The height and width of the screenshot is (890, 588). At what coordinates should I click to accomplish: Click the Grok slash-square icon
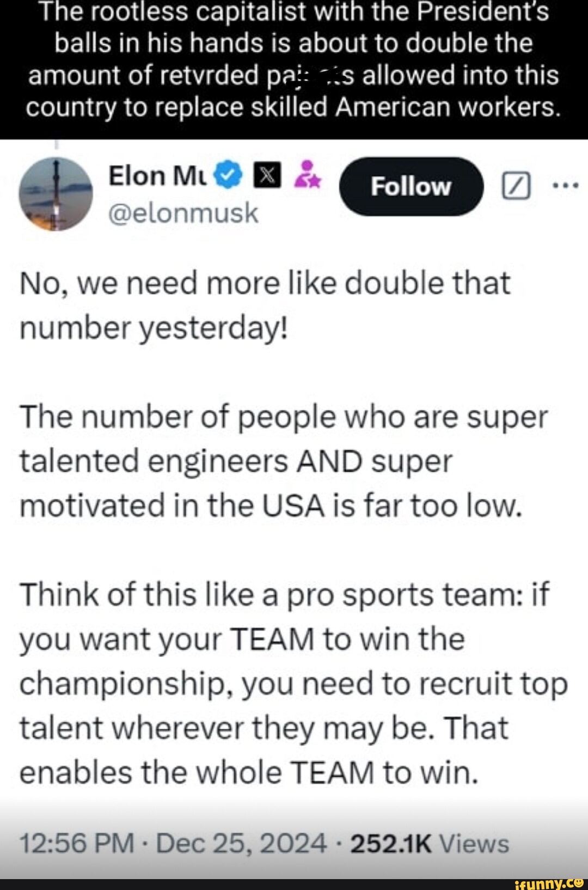pos(515,186)
